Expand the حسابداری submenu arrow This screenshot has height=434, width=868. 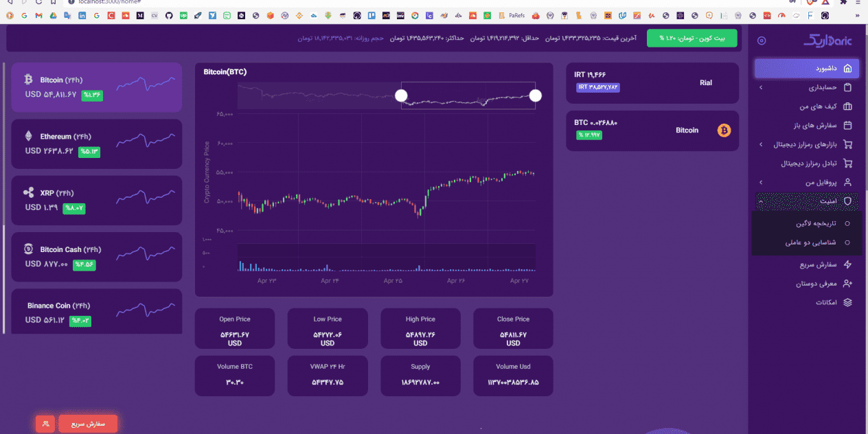(x=760, y=88)
